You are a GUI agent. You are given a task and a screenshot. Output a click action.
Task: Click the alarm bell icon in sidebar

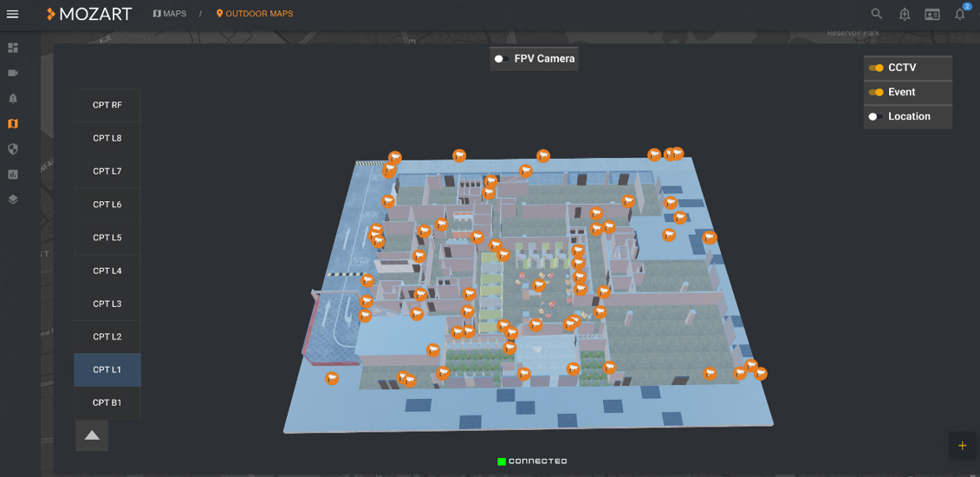[13, 98]
